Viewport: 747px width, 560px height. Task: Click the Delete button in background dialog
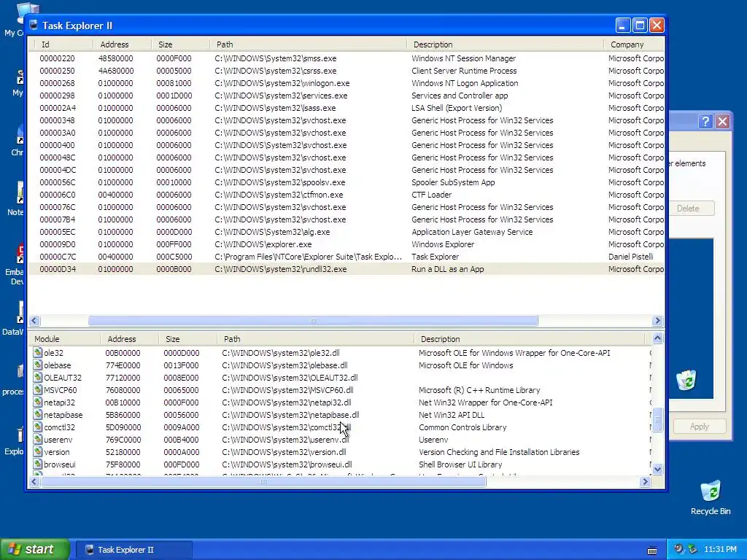pyautogui.click(x=691, y=208)
